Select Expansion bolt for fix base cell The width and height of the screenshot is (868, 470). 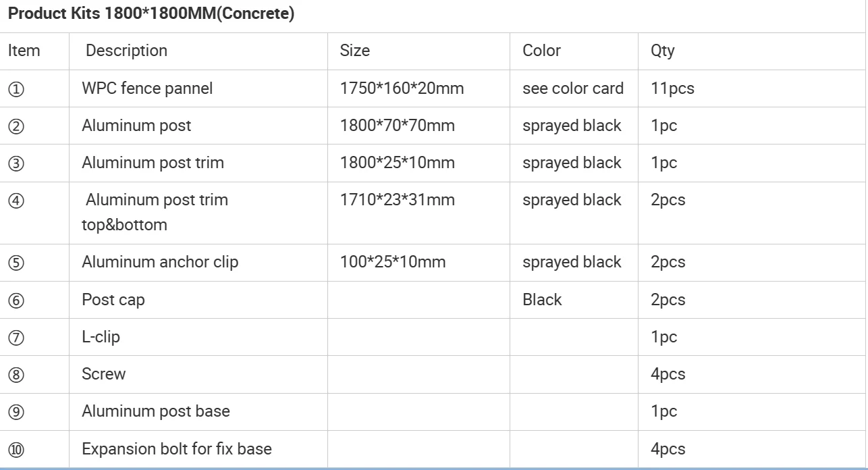point(177,449)
